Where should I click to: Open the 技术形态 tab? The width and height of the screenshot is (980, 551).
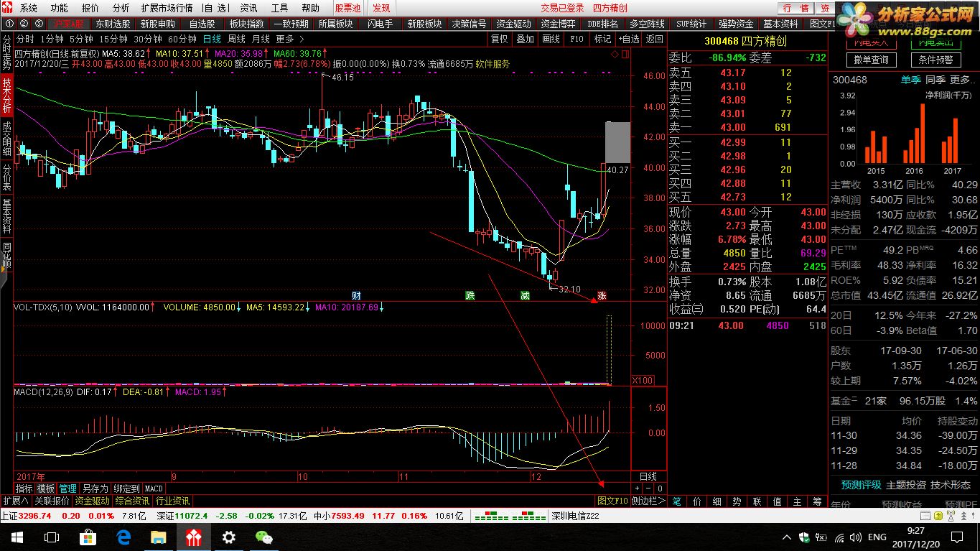click(951, 485)
